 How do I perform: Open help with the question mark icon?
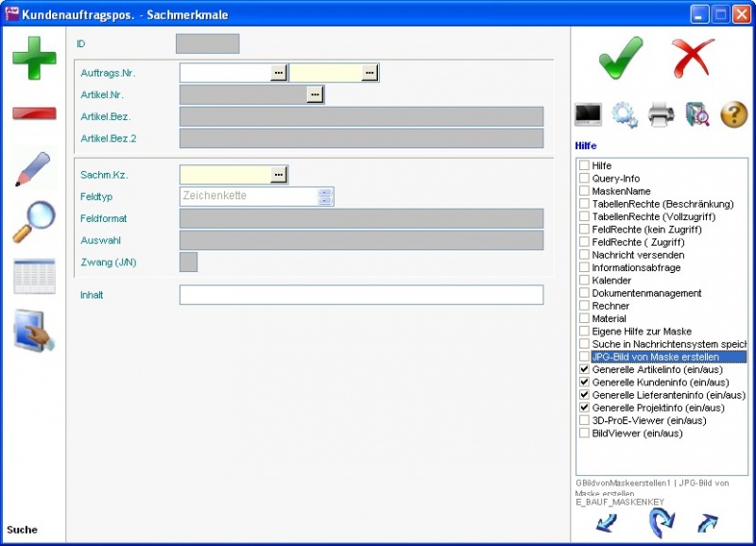(733, 115)
